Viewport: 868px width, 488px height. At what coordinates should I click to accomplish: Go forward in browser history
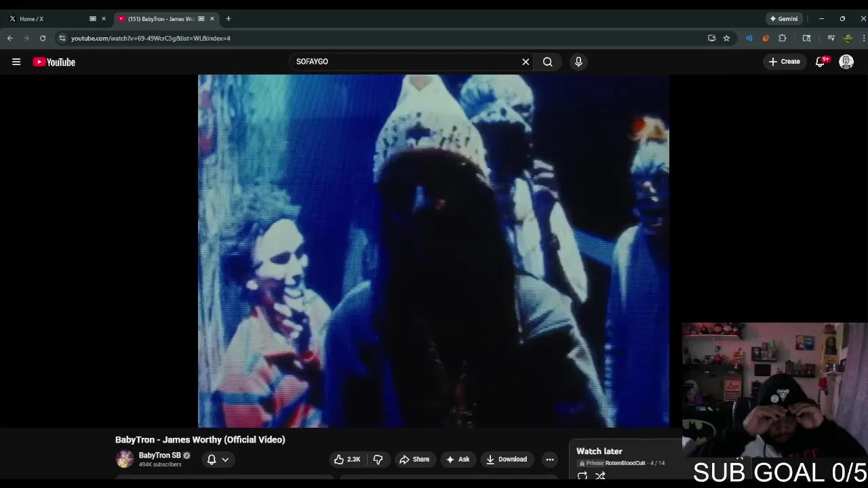pyautogui.click(x=26, y=38)
